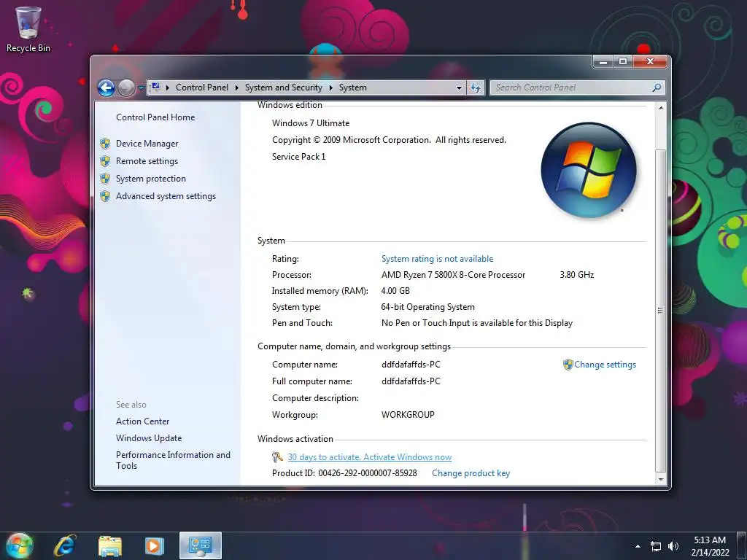Viewport: 747px width, 560px height.
Task: Click the shield icon beside Remote settings
Action: 105,161
